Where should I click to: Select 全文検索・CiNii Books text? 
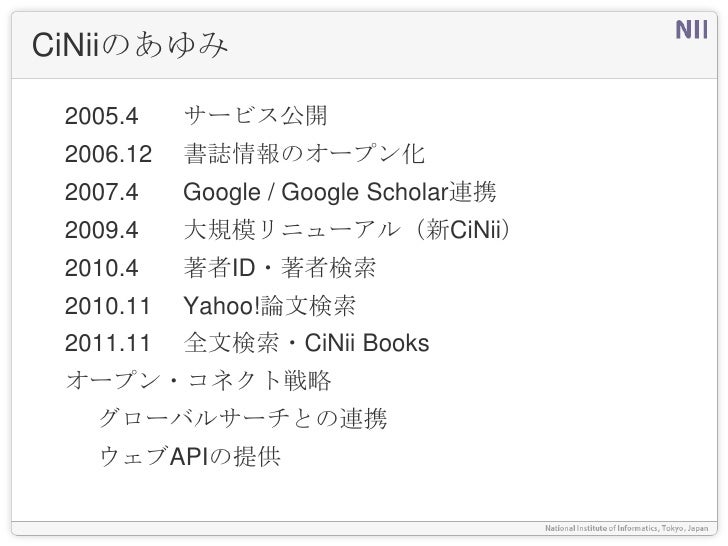pos(306,343)
